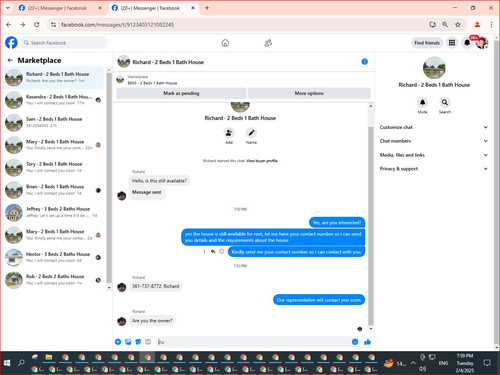Image resolution: width=500 pixels, height=375 pixels.
Task: Open Chrome tab search dropdown arrow
Action: click(x=8, y=8)
